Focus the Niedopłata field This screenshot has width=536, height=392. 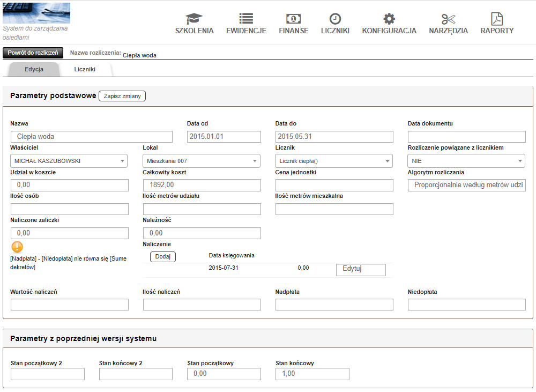tap(467, 305)
